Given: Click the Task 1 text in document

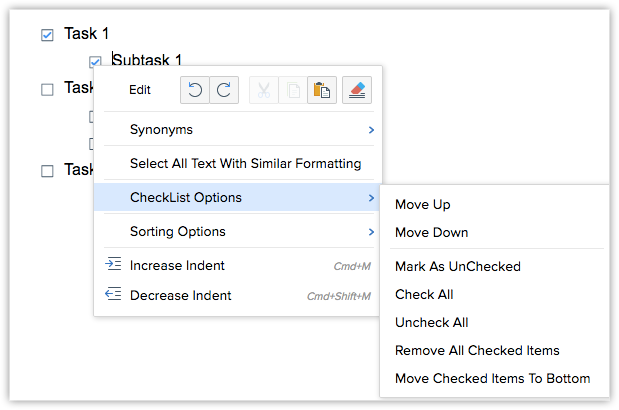Looking at the screenshot, I should (86, 34).
